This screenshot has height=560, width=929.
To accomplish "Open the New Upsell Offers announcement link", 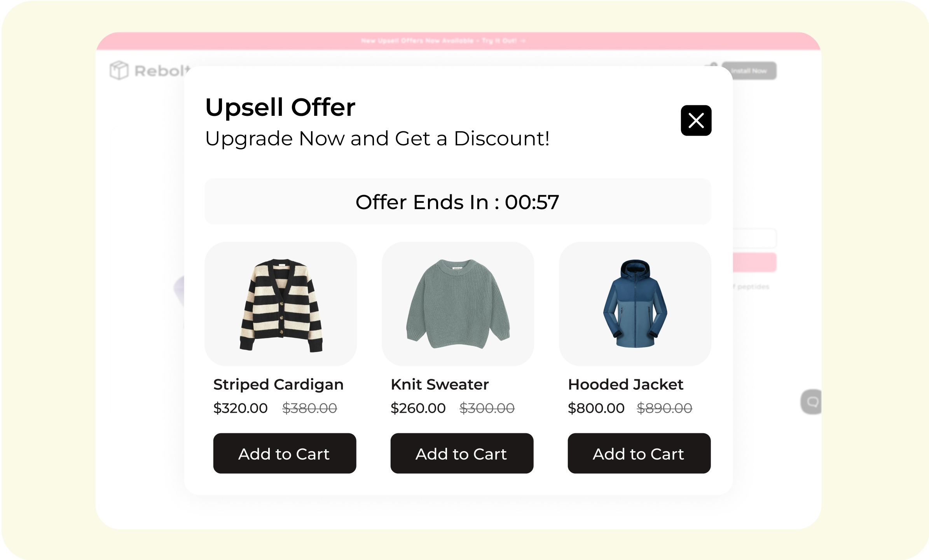I will coord(443,41).
